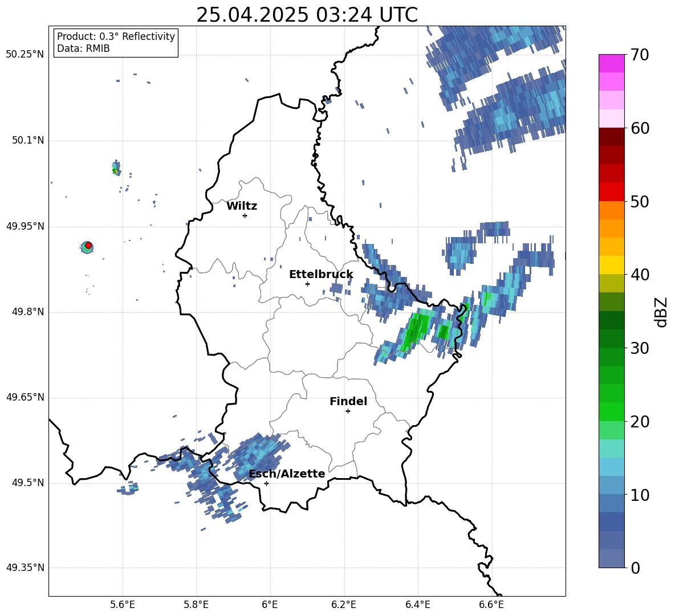The height and width of the screenshot is (616, 675).
Task: Click the title '25.04.2025 03:24 UTC'
Action: [307, 15]
